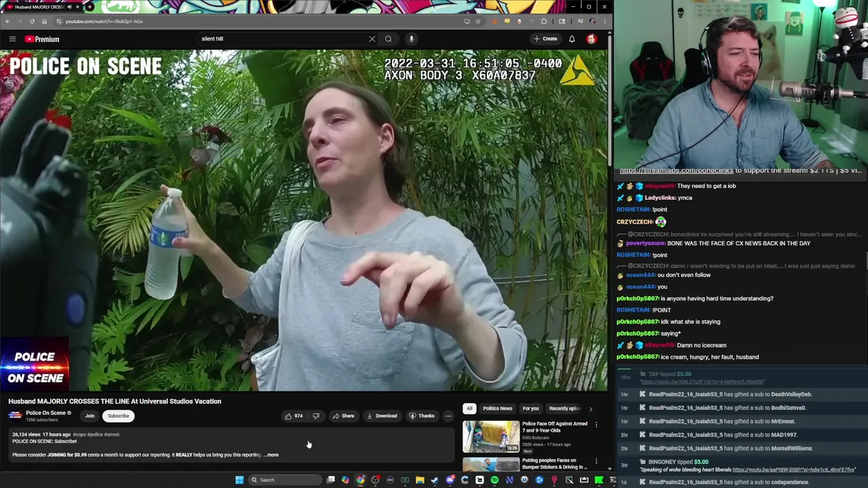The width and height of the screenshot is (868, 488).
Task: Reload the page in the browser
Action: (x=32, y=21)
